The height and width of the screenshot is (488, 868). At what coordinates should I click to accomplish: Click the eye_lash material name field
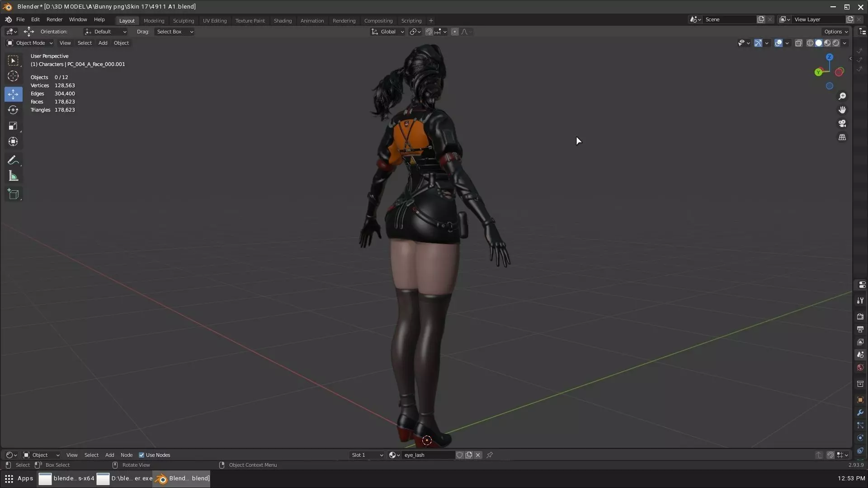click(428, 455)
